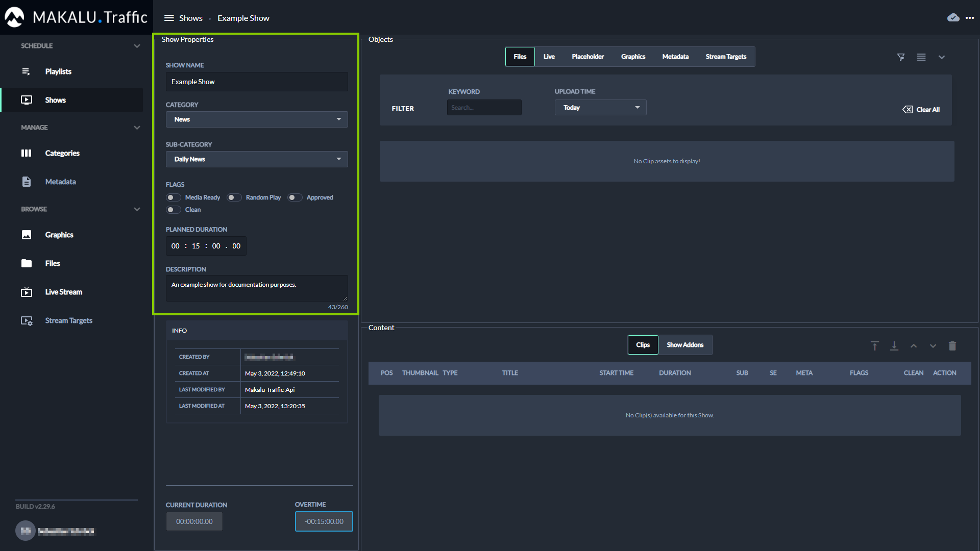The height and width of the screenshot is (551, 980).
Task: Click the Makalu mountain logo icon
Action: pyautogui.click(x=14, y=17)
